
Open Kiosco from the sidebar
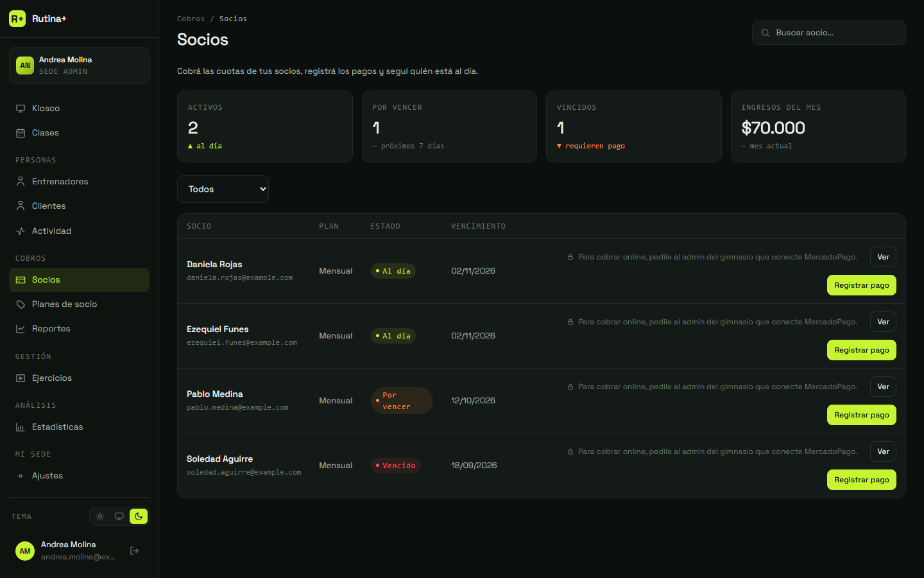click(79, 109)
